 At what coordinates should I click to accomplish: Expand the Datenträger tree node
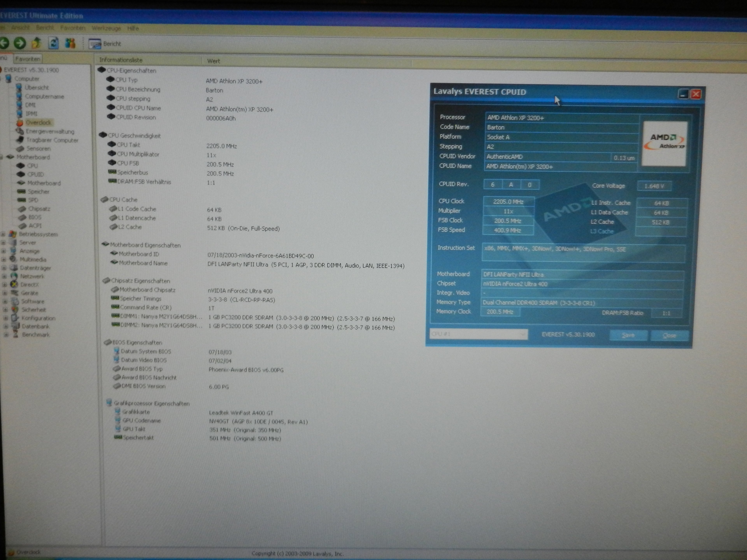[x=4, y=268]
